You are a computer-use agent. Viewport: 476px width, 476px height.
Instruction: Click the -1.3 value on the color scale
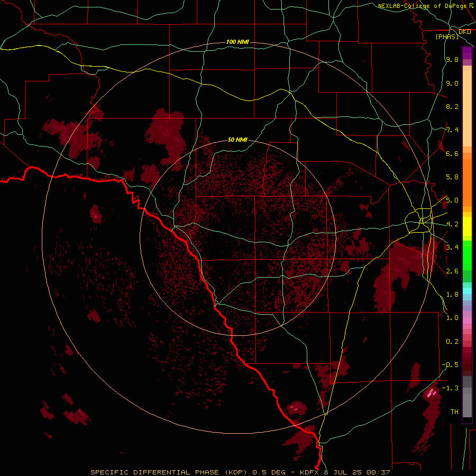click(x=450, y=388)
